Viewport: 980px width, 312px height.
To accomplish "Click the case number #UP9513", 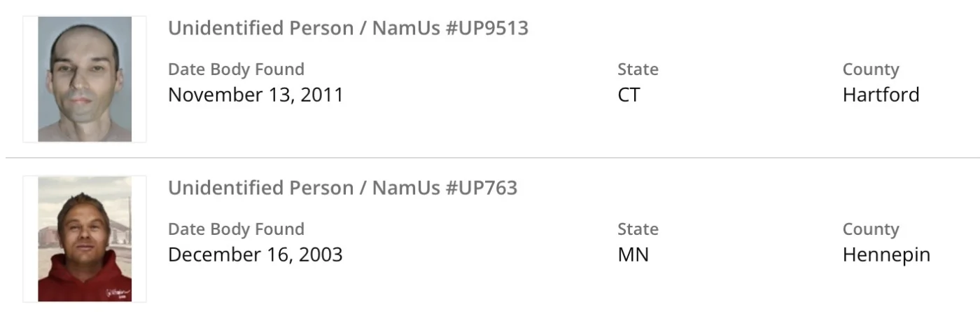I will (486, 28).
